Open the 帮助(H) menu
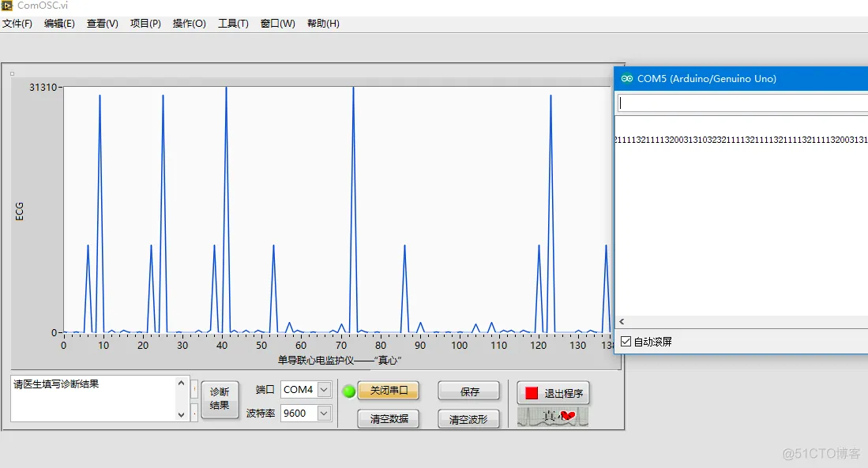The width and height of the screenshot is (868, 468). click(323, 23)
